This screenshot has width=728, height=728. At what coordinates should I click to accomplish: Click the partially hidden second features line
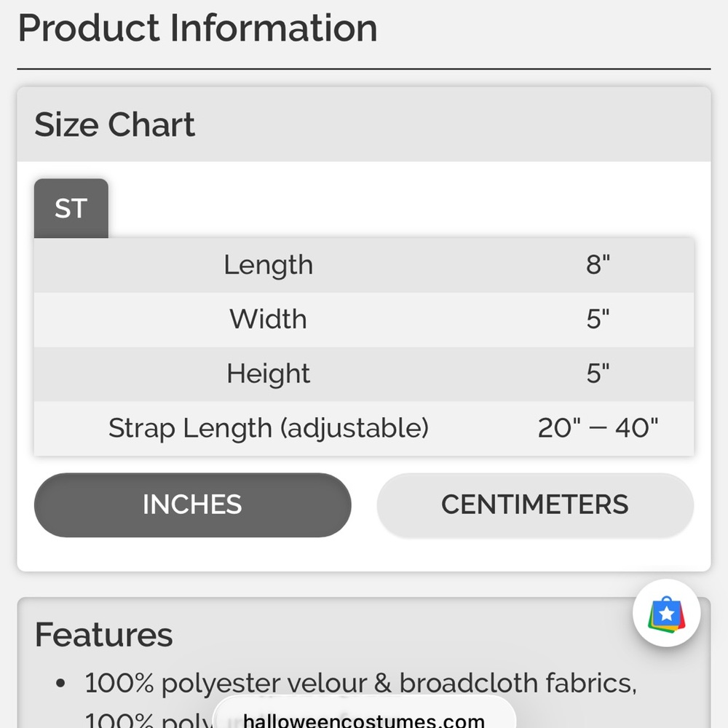(149, 719)
